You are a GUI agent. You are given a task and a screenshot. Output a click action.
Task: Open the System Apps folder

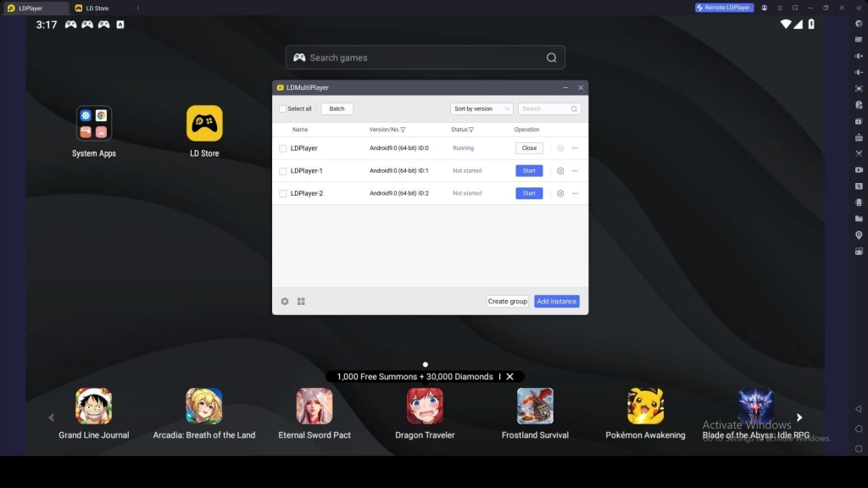[94, 124]
